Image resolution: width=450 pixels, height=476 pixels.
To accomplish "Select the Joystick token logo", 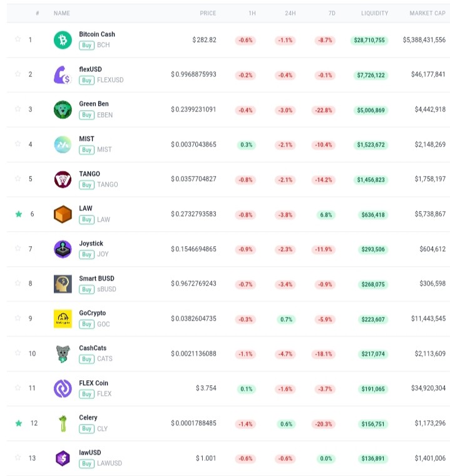I will click(x=63, y=249).
